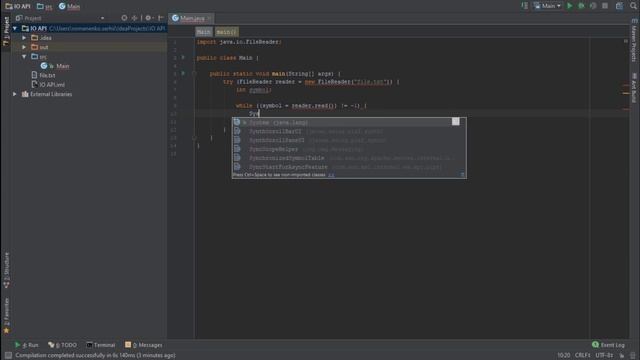640x360 pixels.
Task: Open the Main run configuration dropdown
Action: coord(547,6)
